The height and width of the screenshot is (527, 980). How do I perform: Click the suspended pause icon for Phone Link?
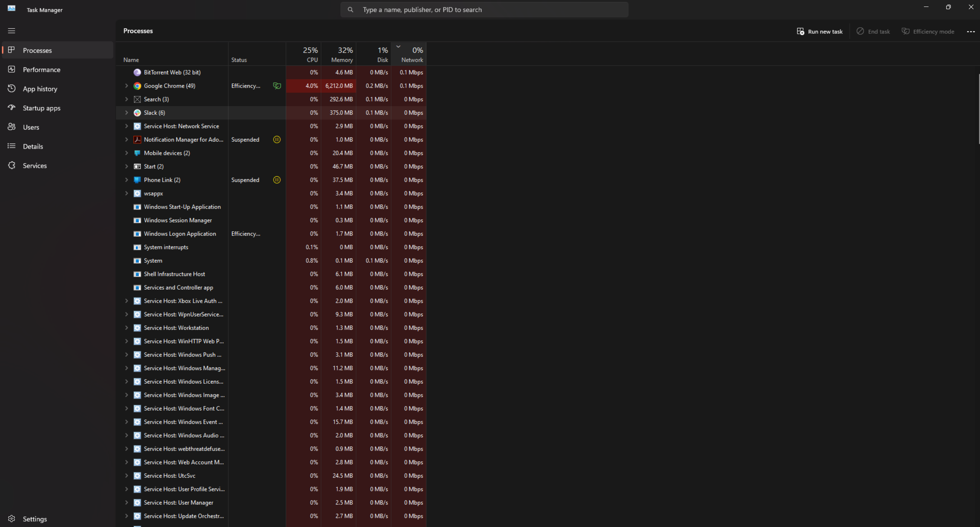[277, 180]
